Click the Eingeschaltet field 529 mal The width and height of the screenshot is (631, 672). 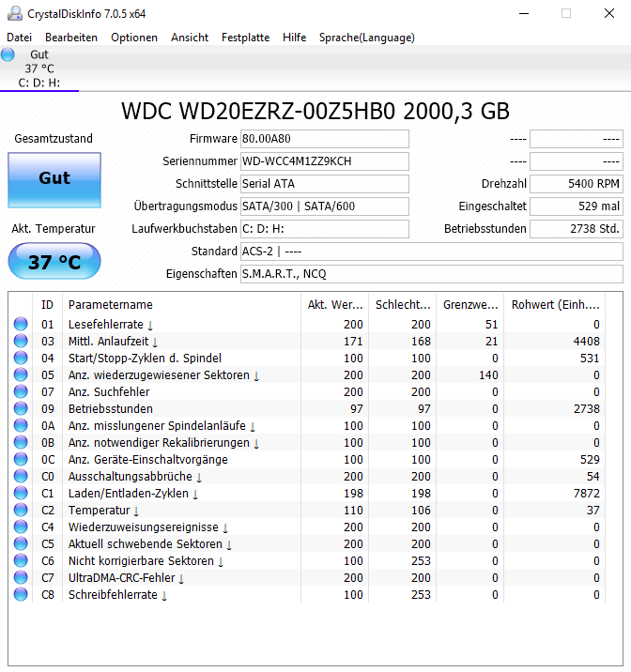pyautogui.click(x=577, y=206)
